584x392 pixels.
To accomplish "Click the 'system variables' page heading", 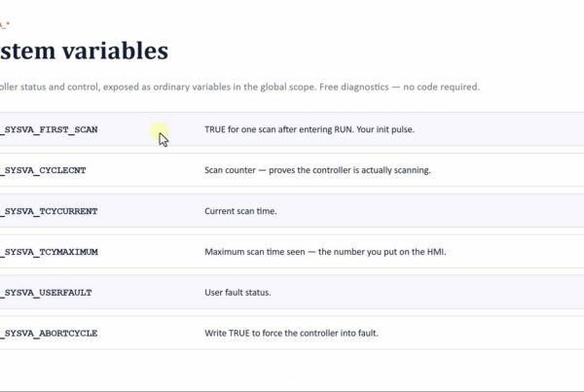I will coord(84,51).
